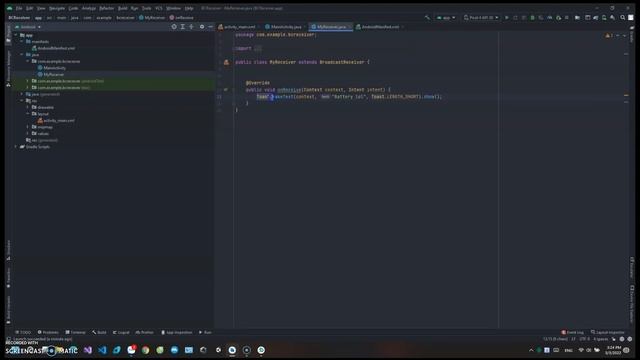The image size is (640, 360).
Task: Open the Android project view dropdown
Action: point(28,27)
